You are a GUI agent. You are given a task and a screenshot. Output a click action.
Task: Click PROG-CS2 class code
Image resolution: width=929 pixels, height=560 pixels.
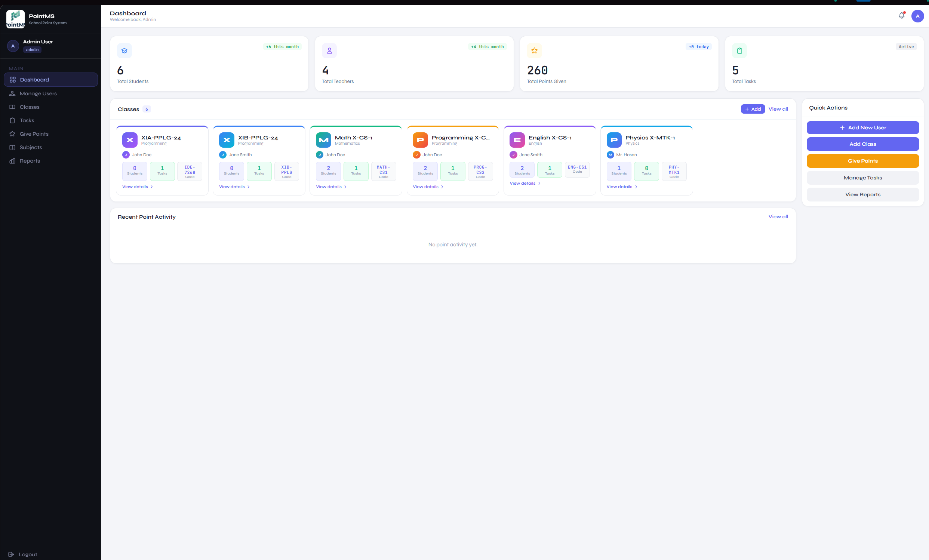tap(480, 171)
